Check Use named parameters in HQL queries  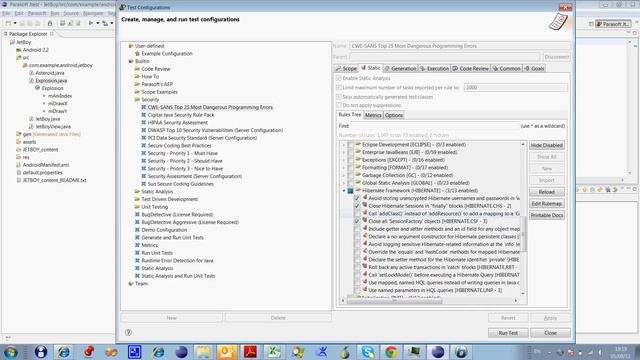click(x=357, y=290)
